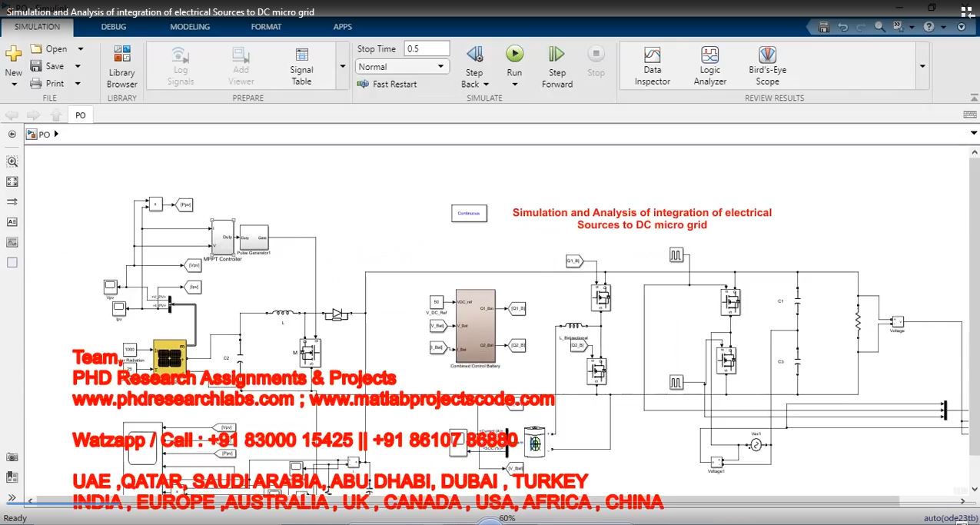The image size is (980, 525).
Task: Open the Data Inspector
Action: (x=652, y=65)
